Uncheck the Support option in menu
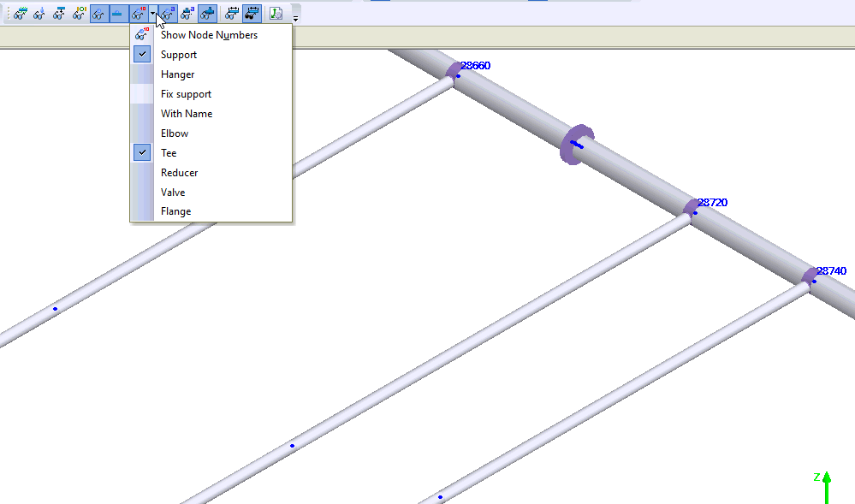 click(178, 55)
